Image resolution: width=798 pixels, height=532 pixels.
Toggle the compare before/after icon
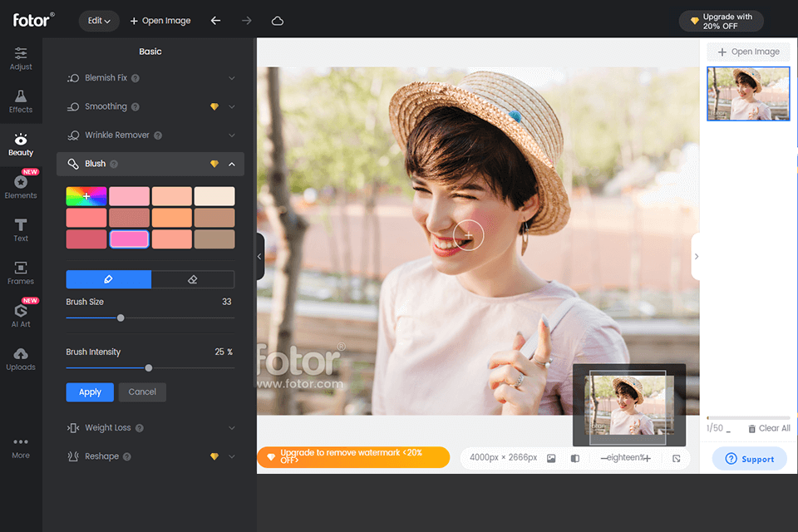[x=575, y=458]
